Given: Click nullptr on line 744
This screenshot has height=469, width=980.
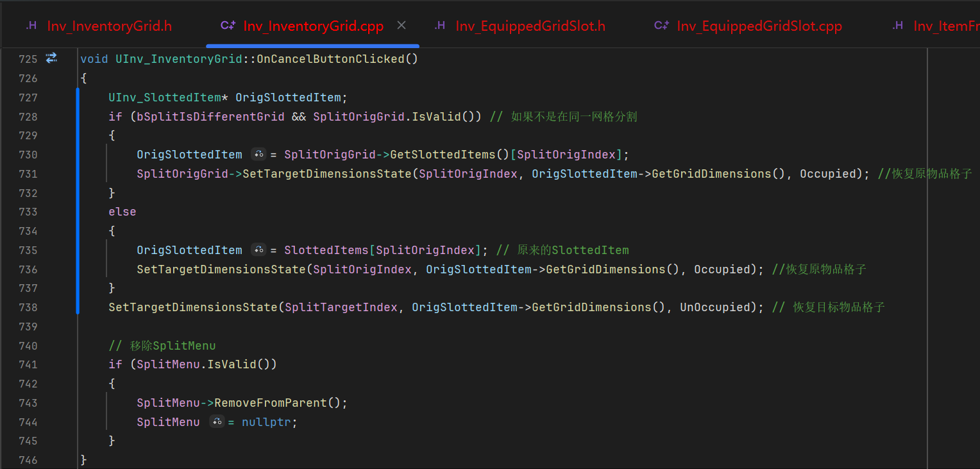Looking at the screenshot, I should click(267, 422).
